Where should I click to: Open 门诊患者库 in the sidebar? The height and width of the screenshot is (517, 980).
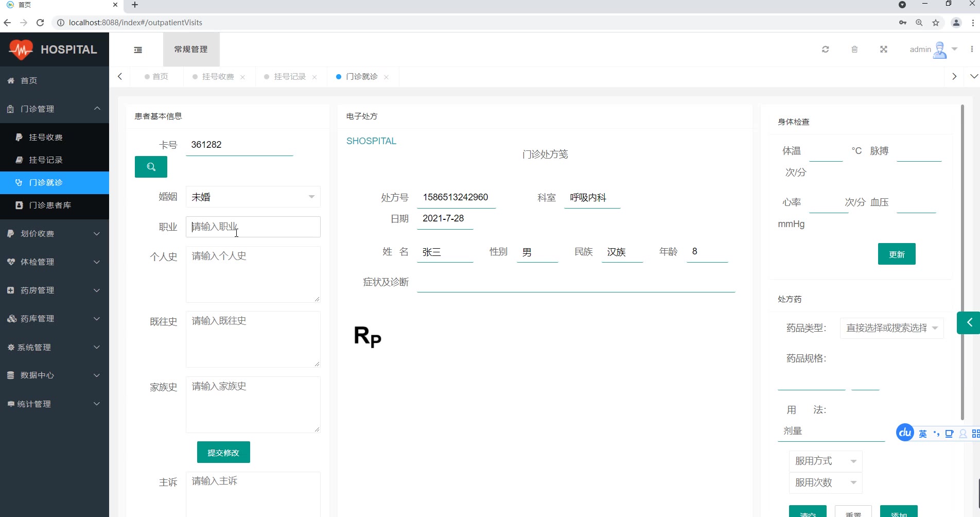point(50,205)
